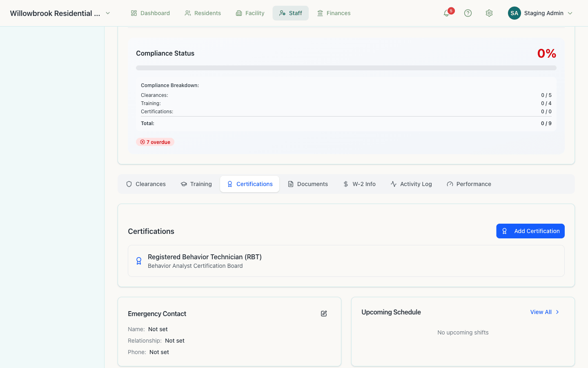Click the overdue warning circle icon
Image resolution: width=588 pixels, height=368 pixels.
tap(143, 142)
